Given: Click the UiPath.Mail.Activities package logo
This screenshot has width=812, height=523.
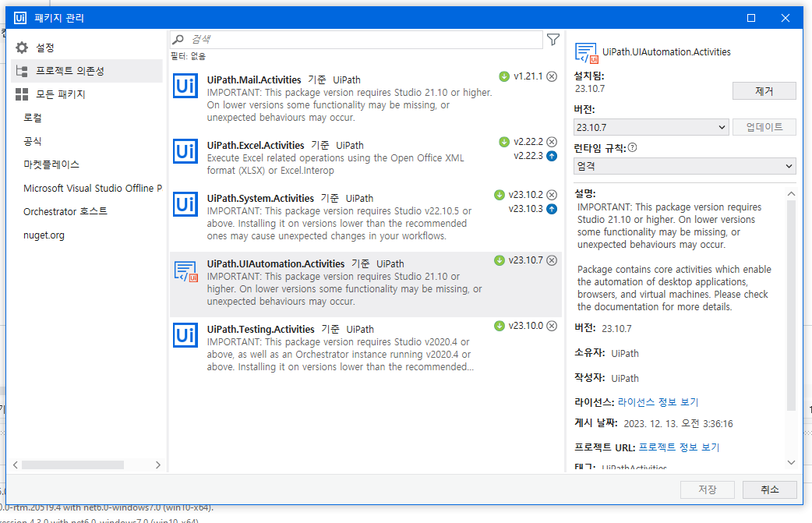Looking at the screenshot, I should pos(185,86).
